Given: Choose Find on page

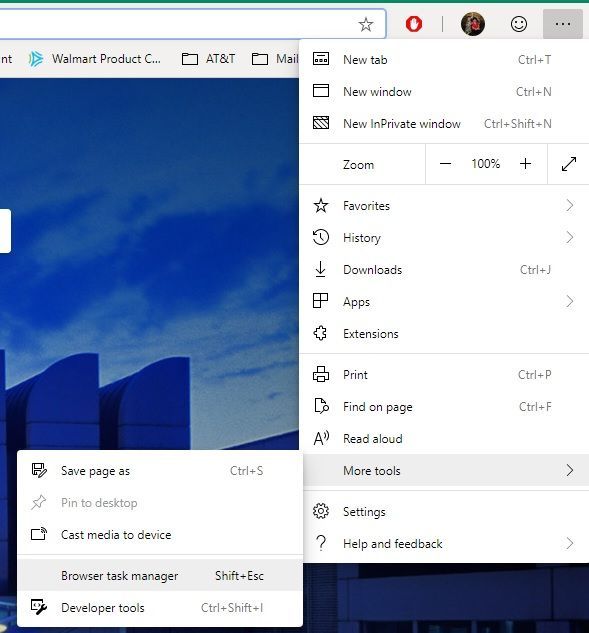Looking at the screenshot, I should click(444, 407).
